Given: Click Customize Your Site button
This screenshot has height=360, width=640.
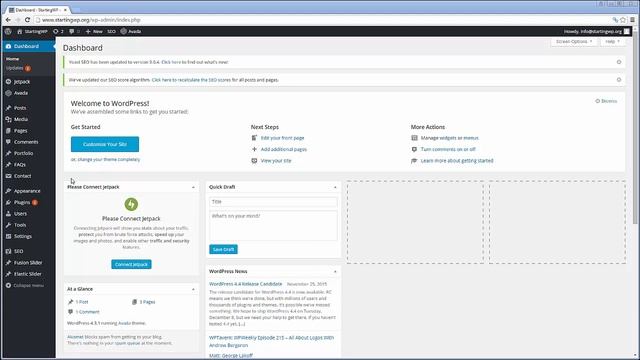Looking at the screenshot, I should [105, 144].
